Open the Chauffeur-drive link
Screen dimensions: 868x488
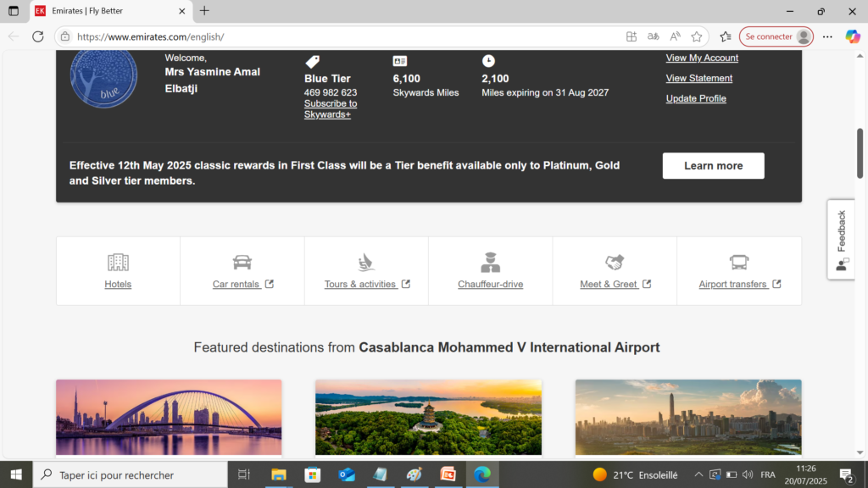(491, 284)
